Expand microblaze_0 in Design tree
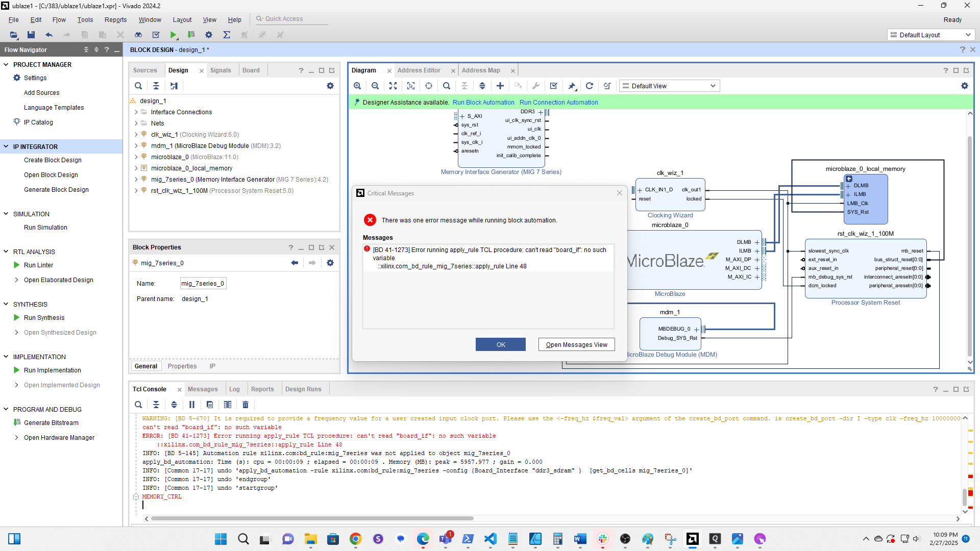The image size is (980, 551). (136, 157)
